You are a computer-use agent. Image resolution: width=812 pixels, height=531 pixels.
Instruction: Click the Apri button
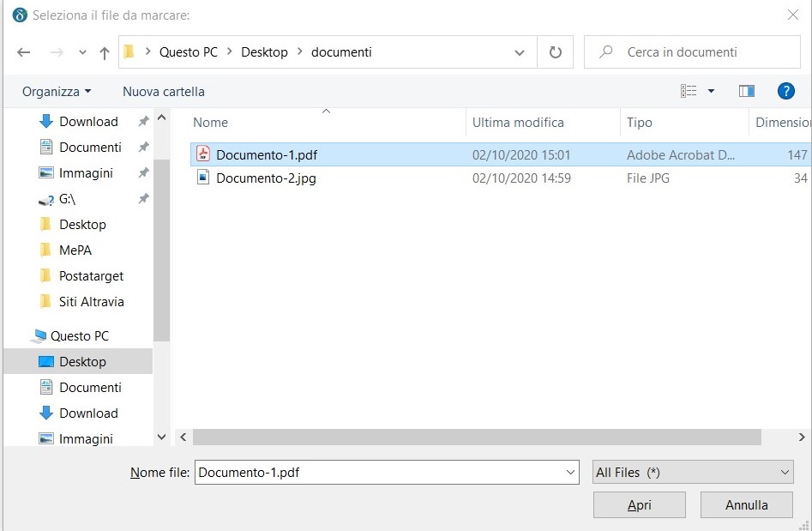click(x=640, y=505)
